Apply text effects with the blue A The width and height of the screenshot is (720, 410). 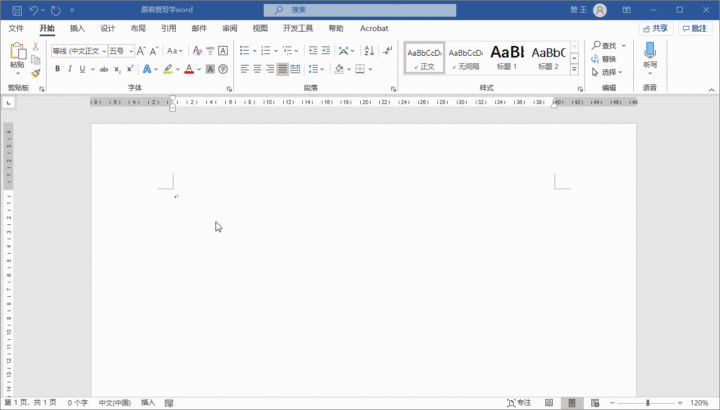point(147,69)
